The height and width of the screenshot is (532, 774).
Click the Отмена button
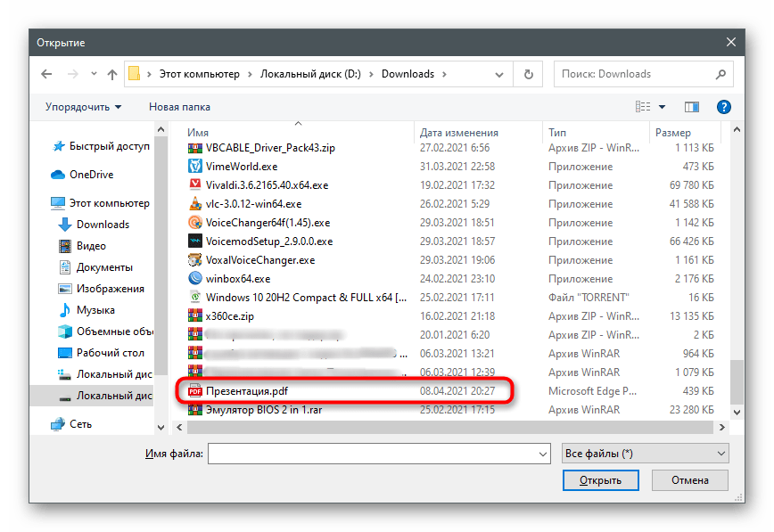tap(689, 480)
